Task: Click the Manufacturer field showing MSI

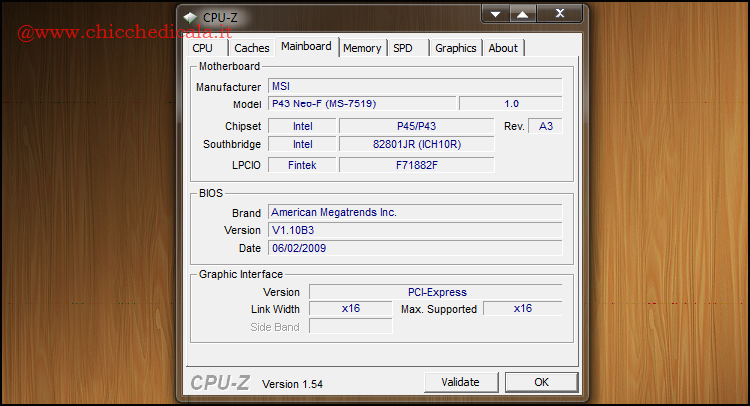Action: 414,87
